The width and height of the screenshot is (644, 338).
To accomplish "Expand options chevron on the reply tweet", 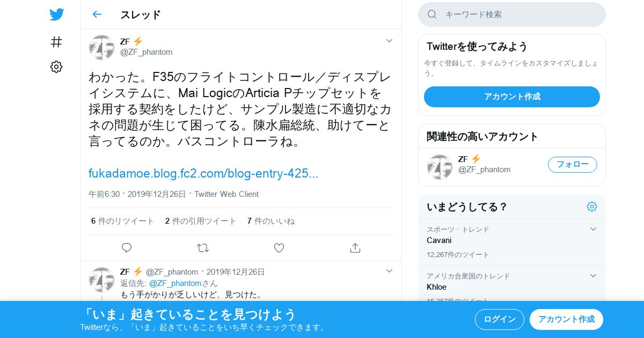I will click(390, 271).
